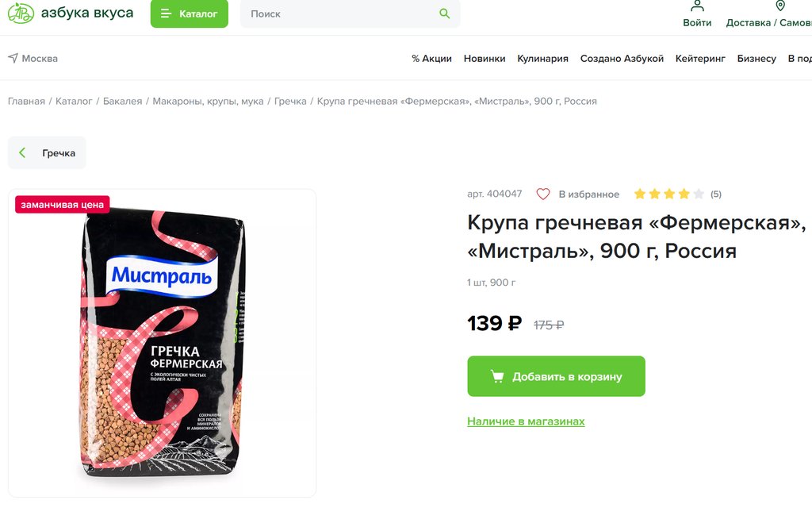Open the Москва city selector
Image resolution: width=812 pixels, height=527 pixels.
(33, 59)
